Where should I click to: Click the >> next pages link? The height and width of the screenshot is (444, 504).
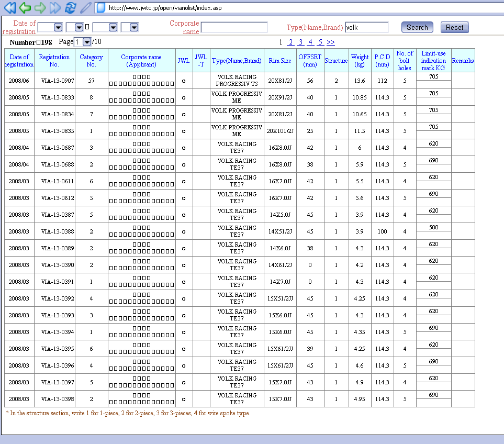[331, 42]
